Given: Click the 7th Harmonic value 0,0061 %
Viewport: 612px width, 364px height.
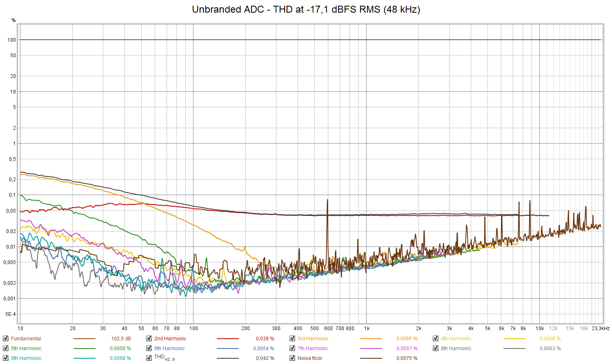Looking at the screenshot, I should point(407,348).
